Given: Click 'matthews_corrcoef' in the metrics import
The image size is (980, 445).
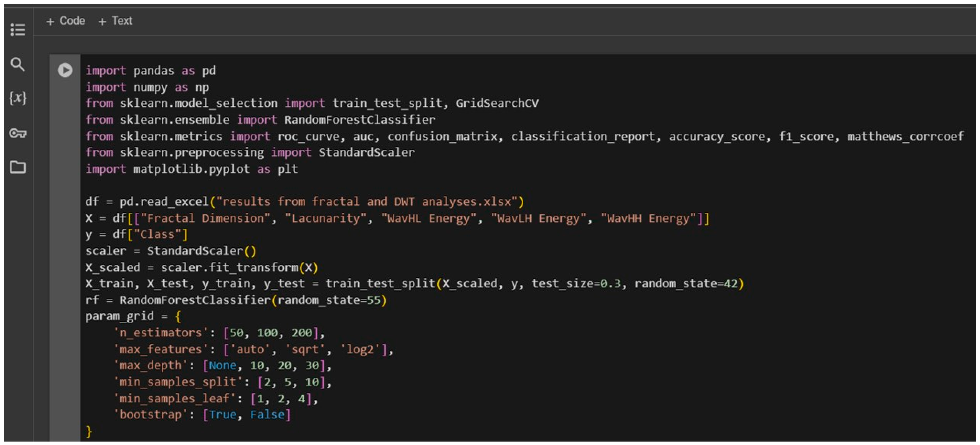Looking at the screenshot, I should [906, 136].
